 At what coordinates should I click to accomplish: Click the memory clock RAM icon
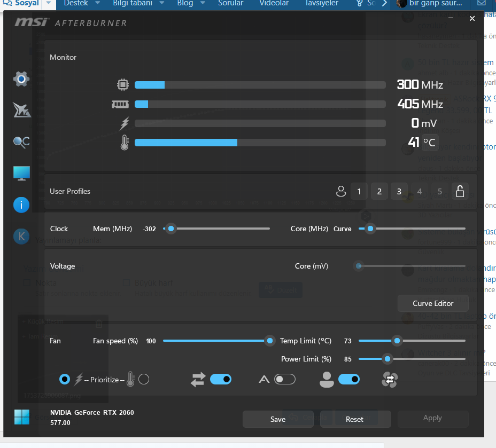click(120, 104)
